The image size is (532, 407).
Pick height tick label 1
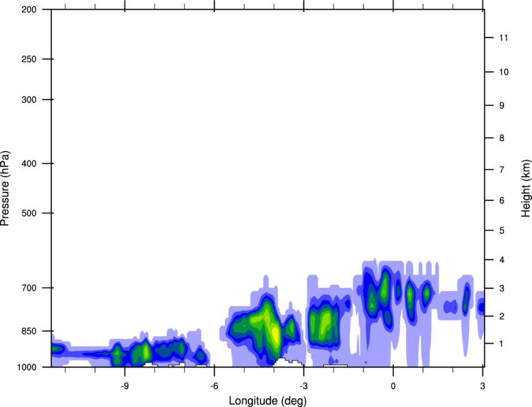(502, 344)
